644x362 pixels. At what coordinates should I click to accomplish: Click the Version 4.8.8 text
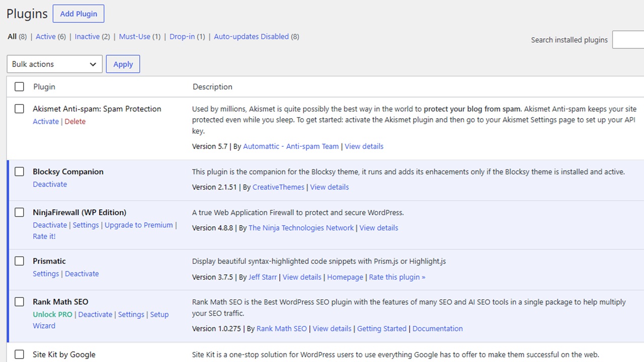click(212, 228)
